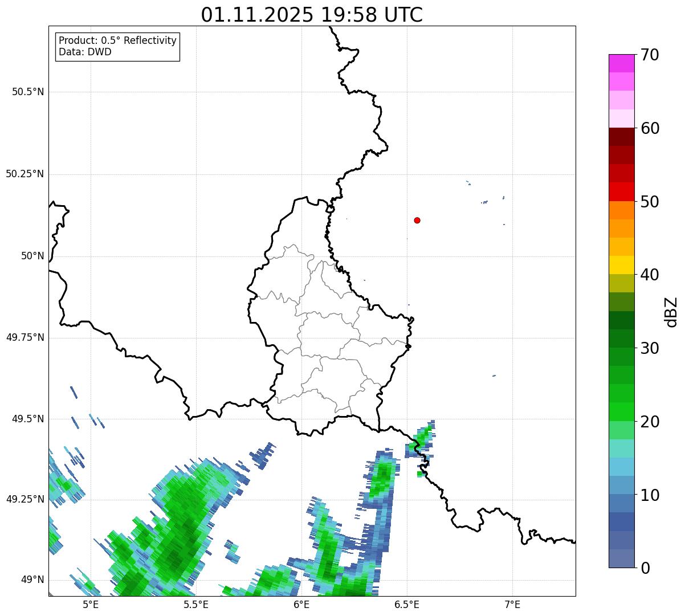
Task: Click the 50°N latitude label
Action: click(x=32, y=256)
